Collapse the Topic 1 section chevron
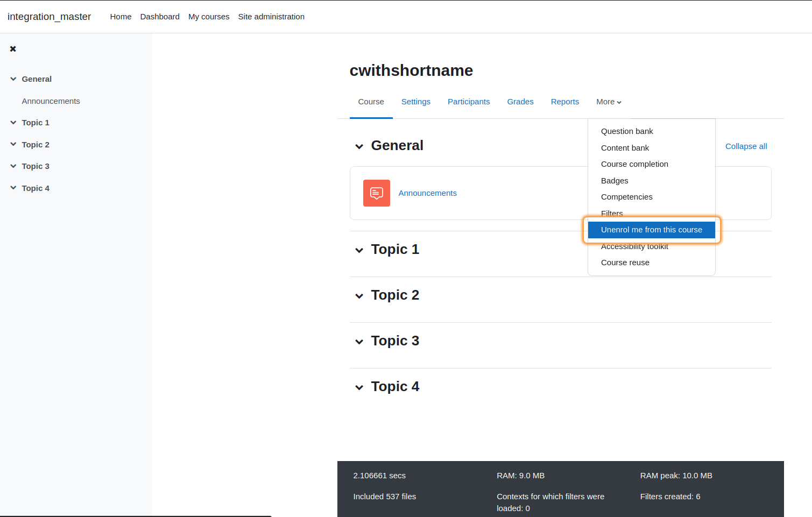The height and width of the screenshot is (517, 812). tap(359, 250)
